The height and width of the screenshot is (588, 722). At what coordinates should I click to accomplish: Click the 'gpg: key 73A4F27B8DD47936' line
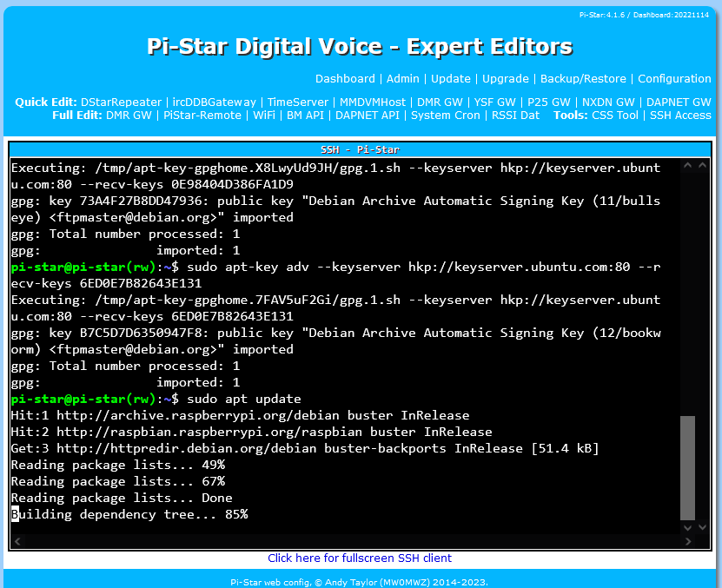335,201
